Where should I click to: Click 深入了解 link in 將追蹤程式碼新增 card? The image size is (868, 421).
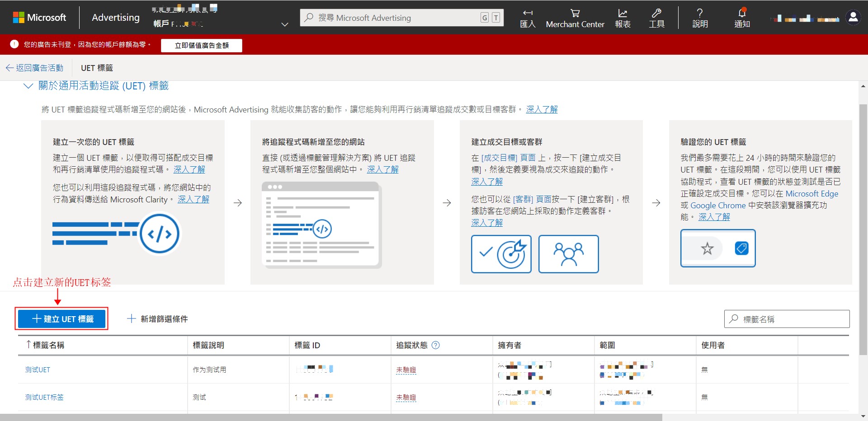(x=382, y=169)
